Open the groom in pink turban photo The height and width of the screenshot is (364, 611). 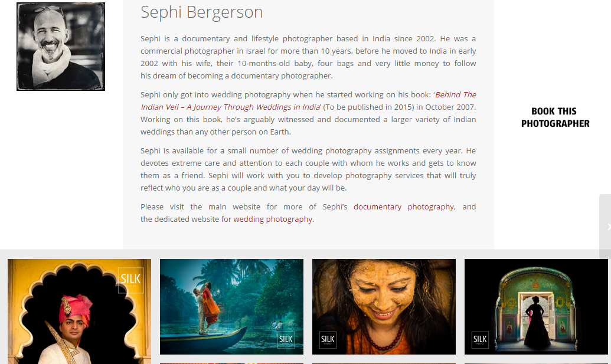[x=79, y=311]
